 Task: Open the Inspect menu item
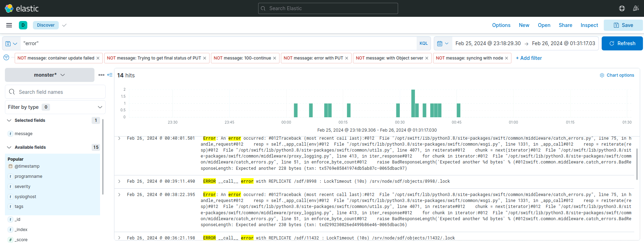pos(589,25)
